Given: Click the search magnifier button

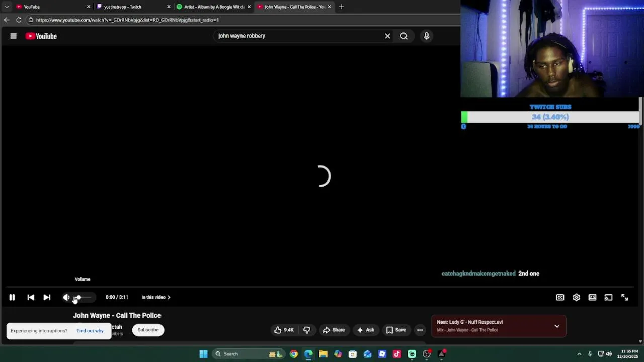Looking at the screenshot, I should 404,36.
